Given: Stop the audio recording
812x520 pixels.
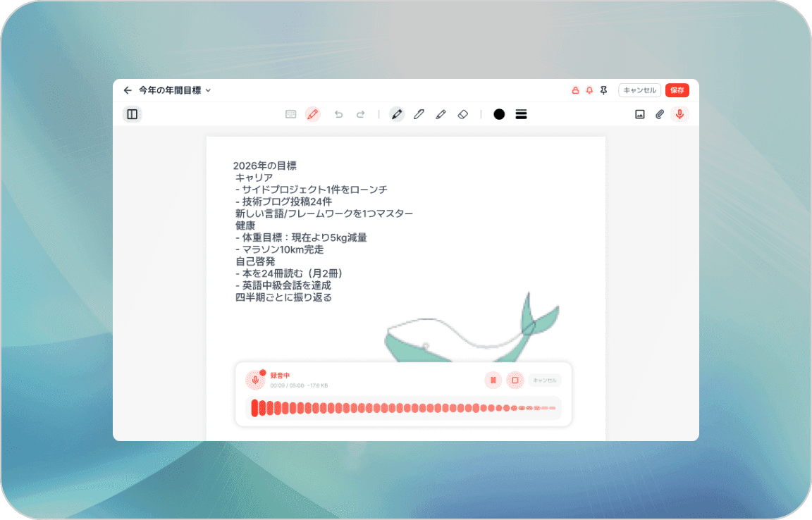Looking at the screenshot, I should tap(515, 380).
